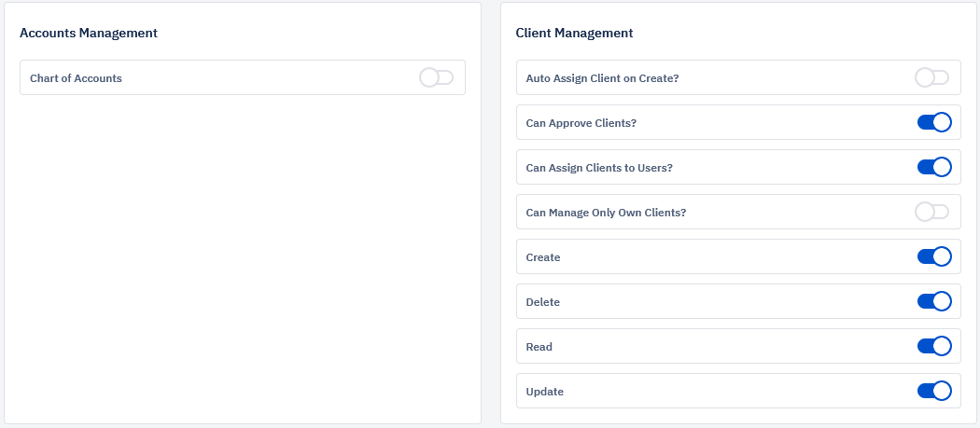
Task: Select the Client Management heading
Action: click(574, 34)
